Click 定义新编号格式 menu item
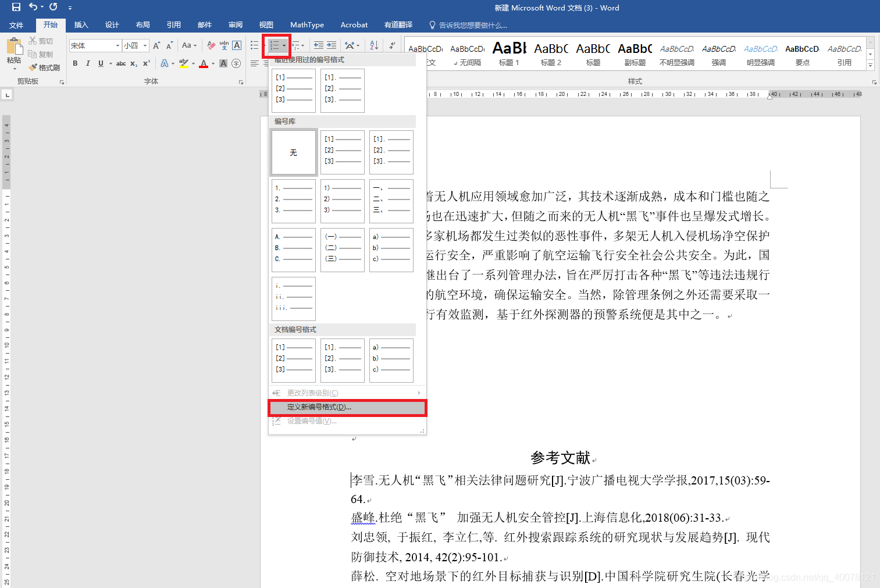Screen dimensions: 880x588 tap(347, 407)
